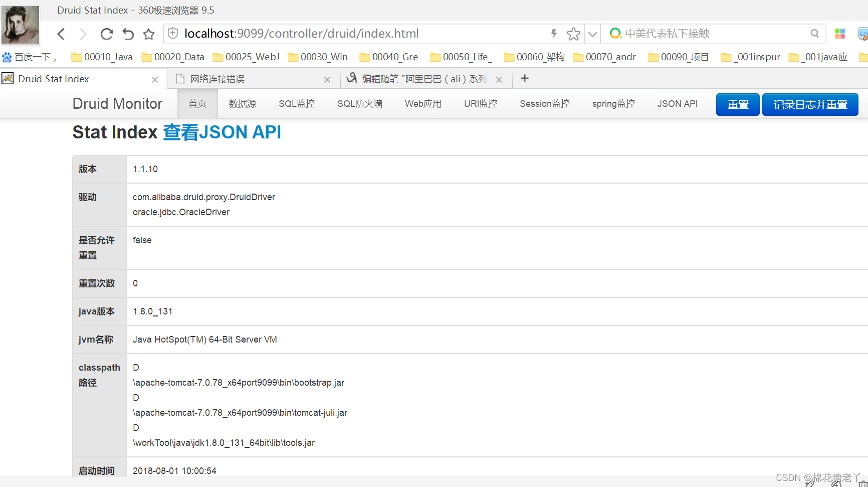Click the 记录日志并重置 button
Screen dimensions: 868x487
pyautogui.click(x=810, y=104)
